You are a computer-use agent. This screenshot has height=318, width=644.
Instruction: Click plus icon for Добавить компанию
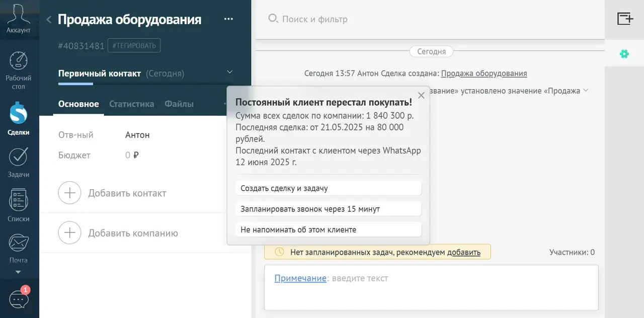(x=69, y=233)
